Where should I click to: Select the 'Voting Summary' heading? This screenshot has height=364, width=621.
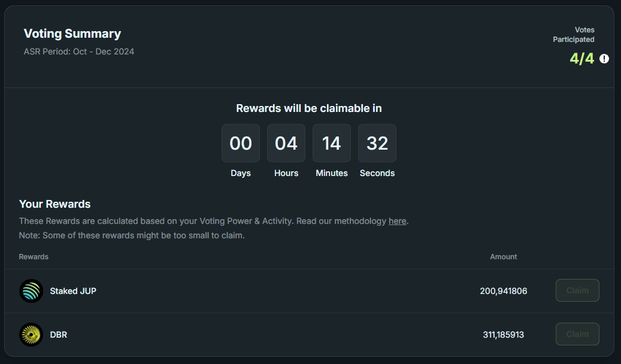tap(72, 34)
